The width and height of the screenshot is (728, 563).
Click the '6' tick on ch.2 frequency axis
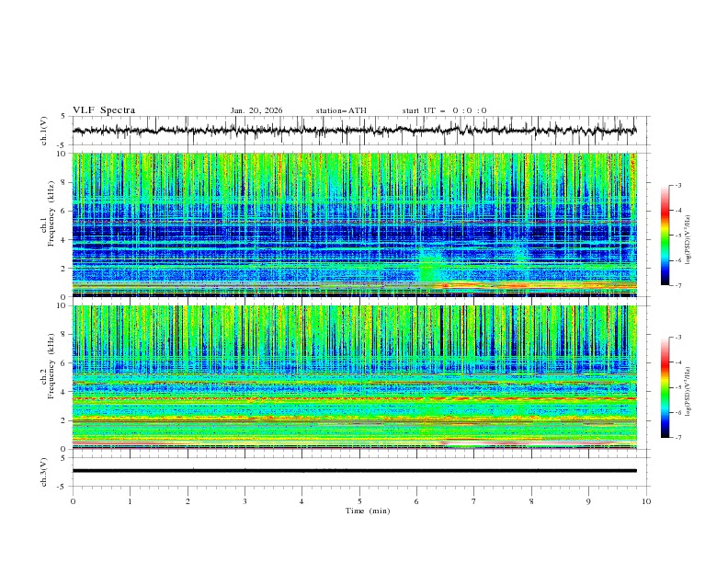click(65, 362)
